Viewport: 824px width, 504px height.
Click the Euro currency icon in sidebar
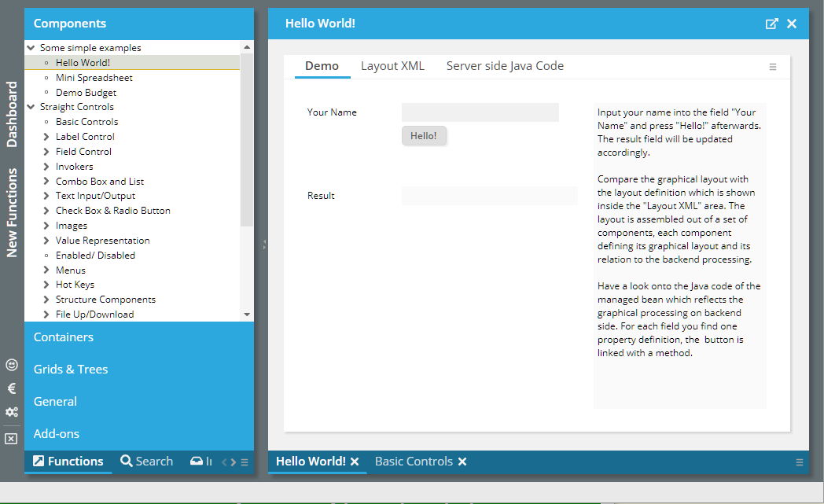(x=11, y=388)
